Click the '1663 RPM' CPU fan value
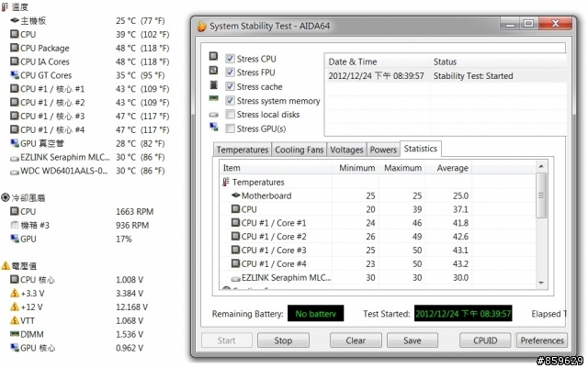The image size is (588, 368). (134, 211)
